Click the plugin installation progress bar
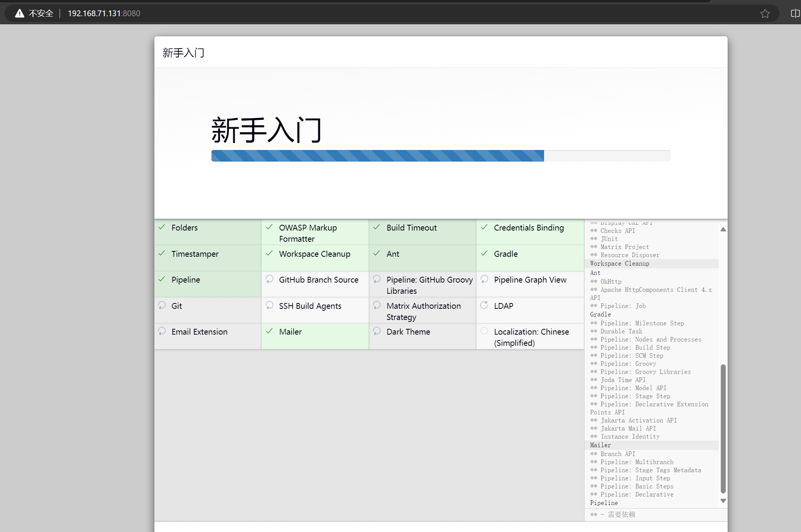Viewport: 801px width, 532px height. coord(440,156)
